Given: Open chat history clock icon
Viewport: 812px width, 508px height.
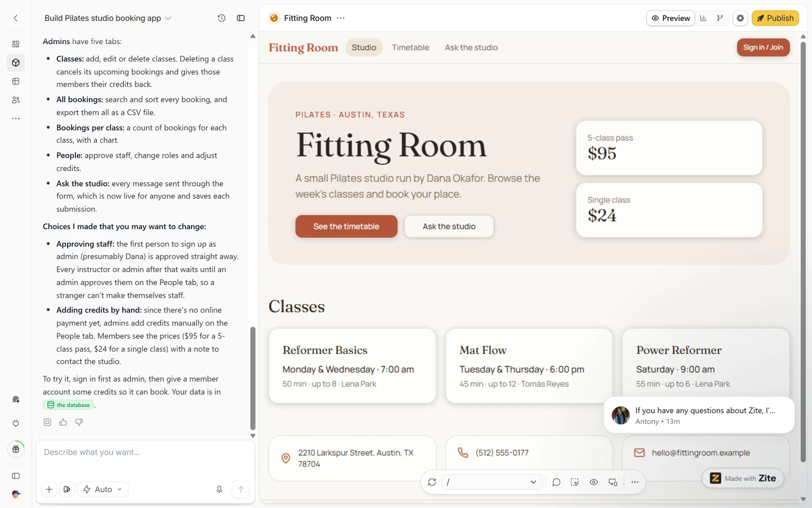Looking at the screenshot, I should click(x=221, y=18).
